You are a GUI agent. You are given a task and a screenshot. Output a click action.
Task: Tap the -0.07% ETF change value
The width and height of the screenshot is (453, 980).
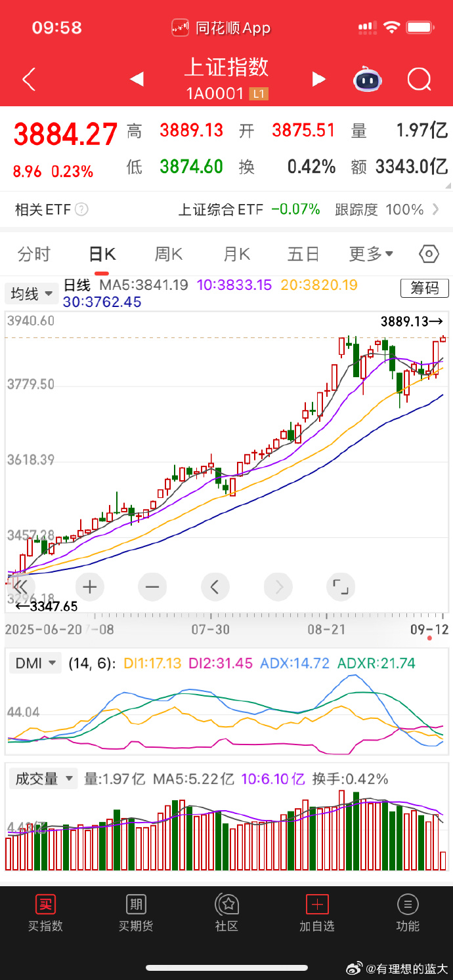[295, 210]
